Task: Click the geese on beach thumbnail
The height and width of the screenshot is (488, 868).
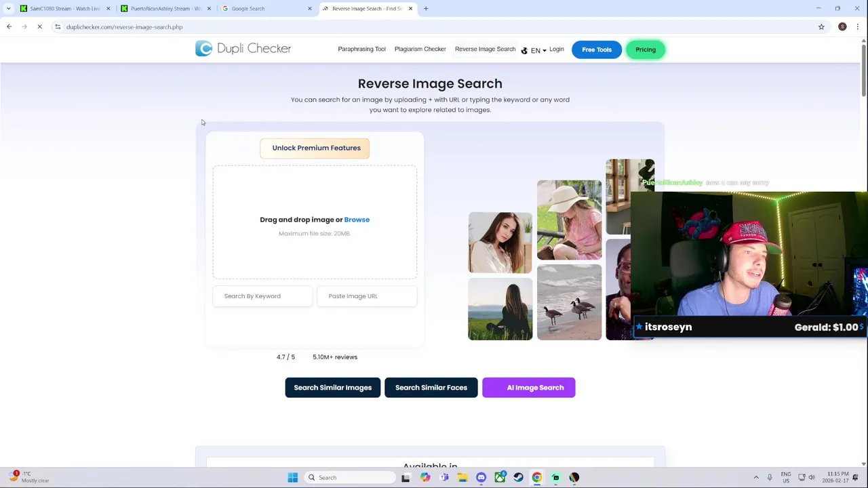Action: point(569,302)
